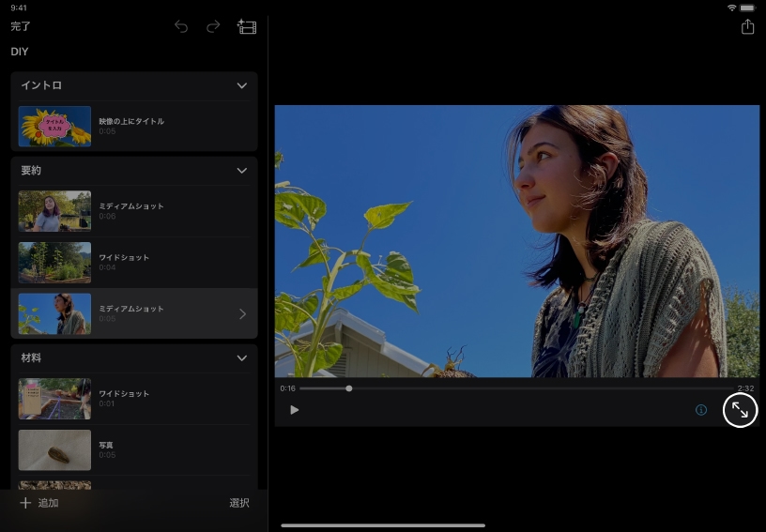Collapse the イントロ section
The height and width of the screenshot is (532, 766).
[x=241, y=85]
